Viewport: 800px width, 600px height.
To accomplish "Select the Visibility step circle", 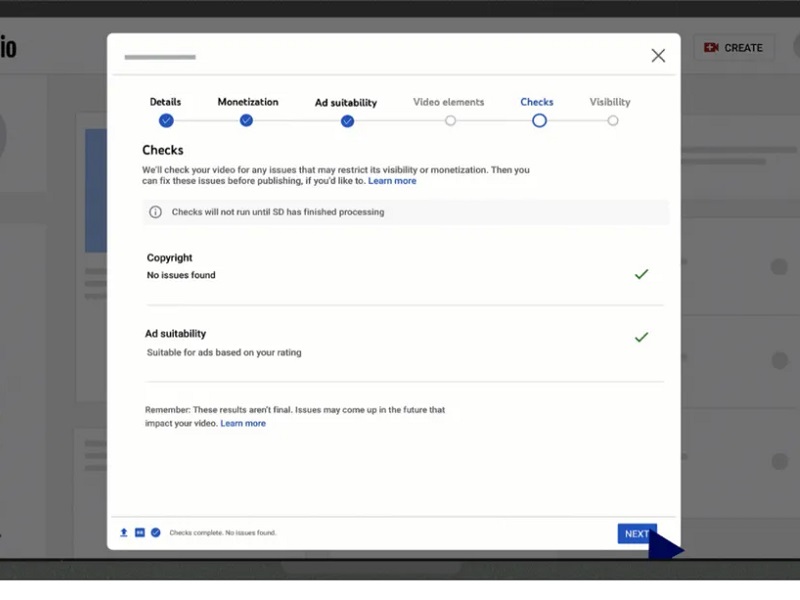I will click(612, 120).
